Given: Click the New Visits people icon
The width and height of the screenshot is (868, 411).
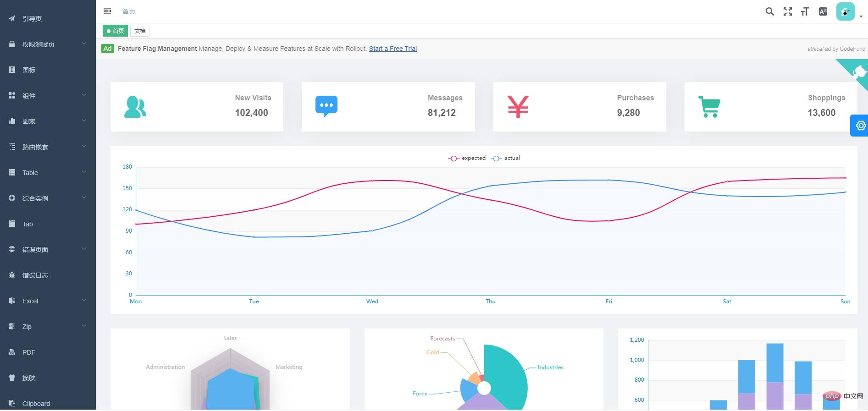Looking at the screenshot, I should [x=135, y=107].
